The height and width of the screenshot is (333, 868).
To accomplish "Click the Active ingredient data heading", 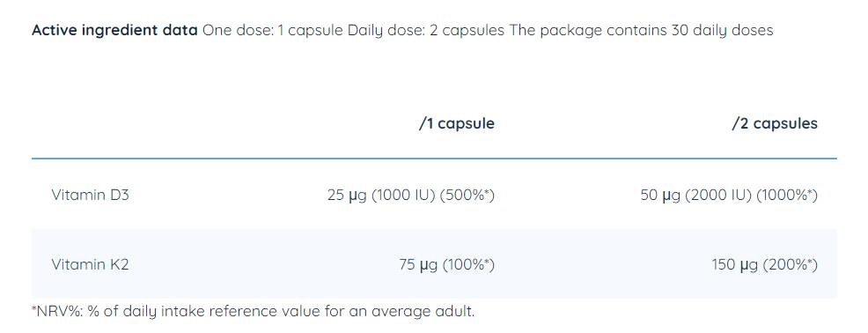I will click(x=114, y=30).
